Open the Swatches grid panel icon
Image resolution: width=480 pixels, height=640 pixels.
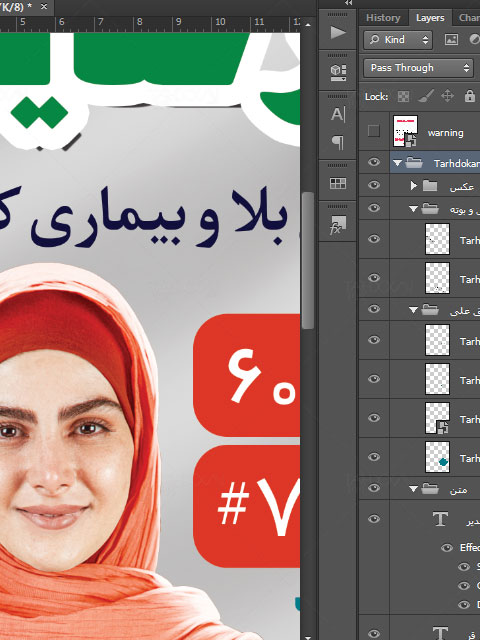click(x=338, y=183)
